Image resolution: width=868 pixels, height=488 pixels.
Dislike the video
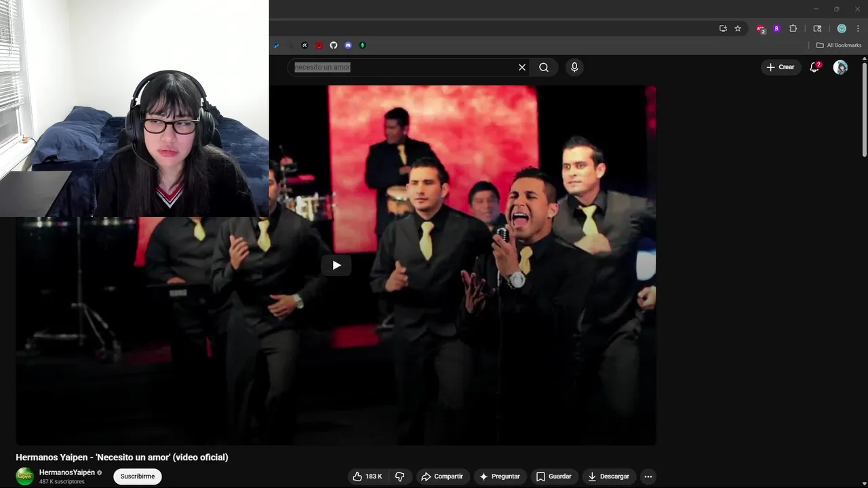pyautogui.click(x=400, y=476)
